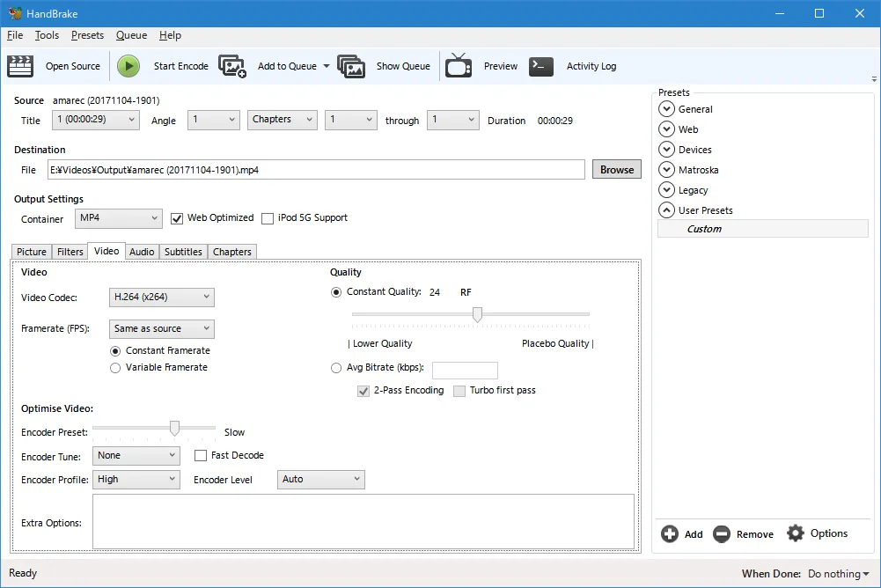Click the Browse destination button
Viewport: 881px width, 588px height.
click(616, 170)
